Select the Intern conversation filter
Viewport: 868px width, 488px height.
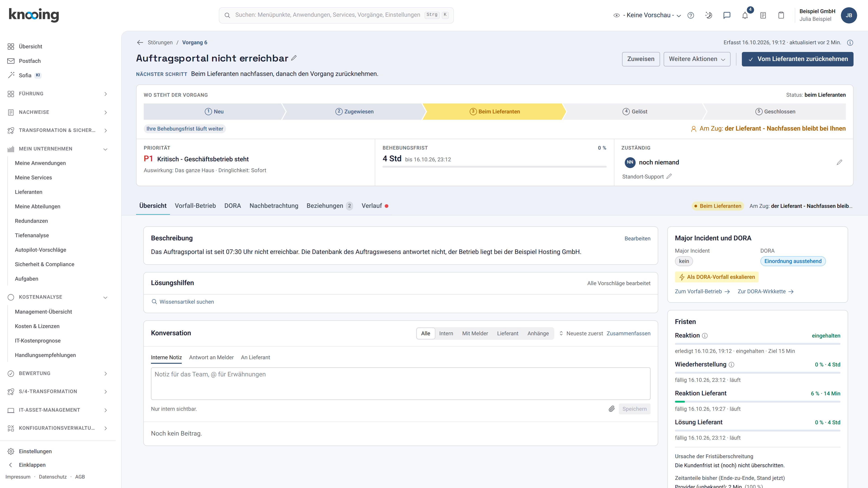pyautogui.click(x=446, y=333)
